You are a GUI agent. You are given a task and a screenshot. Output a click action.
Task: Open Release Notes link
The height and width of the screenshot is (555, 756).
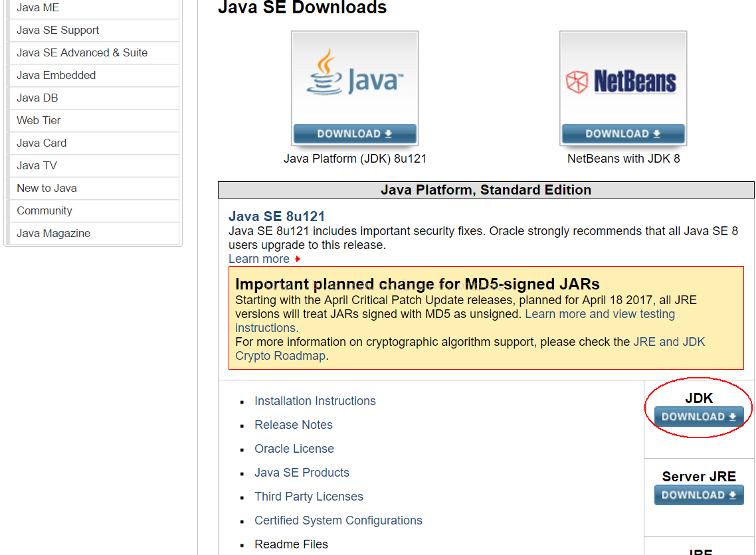click(294, 425)
